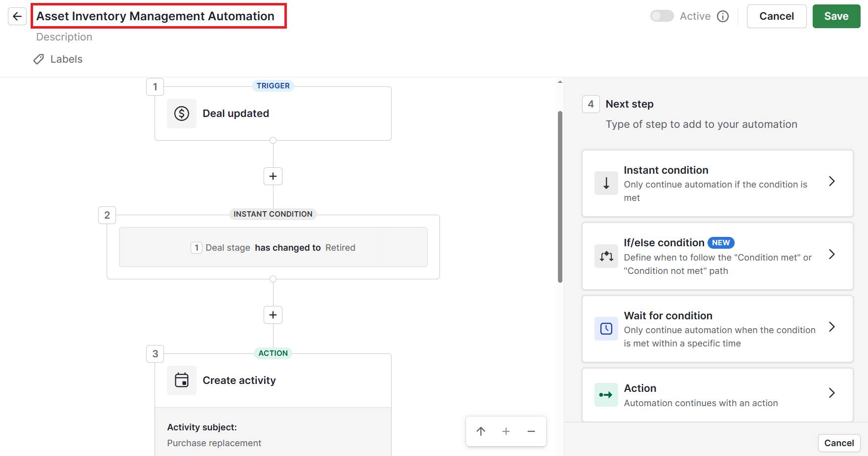The image size is (868, 456).
Task: Save the automation
Action: pyautogui.click(x=836, y=16)
